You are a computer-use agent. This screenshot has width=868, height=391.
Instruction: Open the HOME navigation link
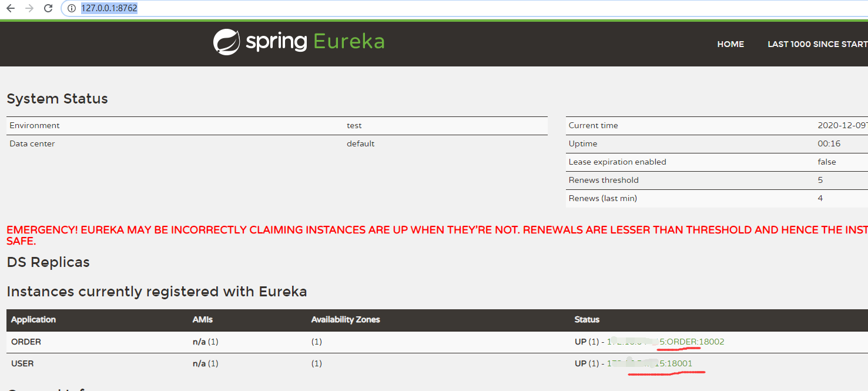[730, 44]
